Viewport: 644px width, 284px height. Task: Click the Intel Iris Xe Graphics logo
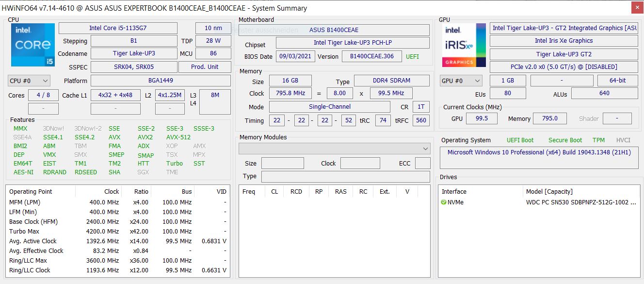(464, 45)
